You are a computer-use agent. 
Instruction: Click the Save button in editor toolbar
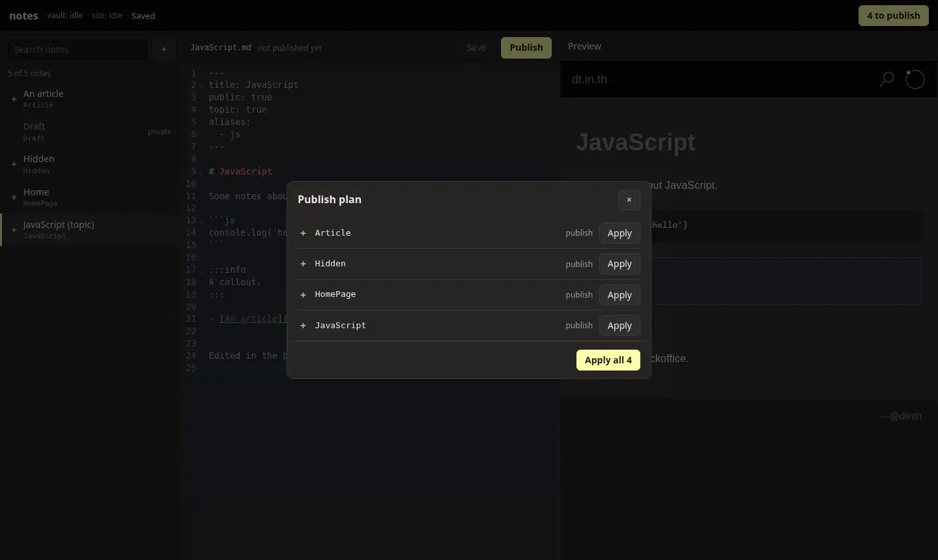(x=476, y=48)
